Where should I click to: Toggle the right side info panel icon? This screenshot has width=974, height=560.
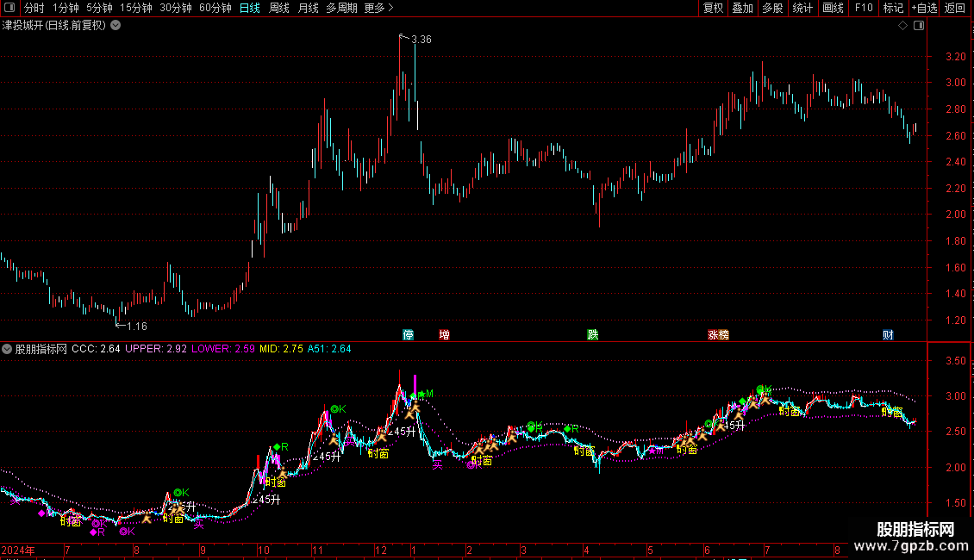[919, 26]
